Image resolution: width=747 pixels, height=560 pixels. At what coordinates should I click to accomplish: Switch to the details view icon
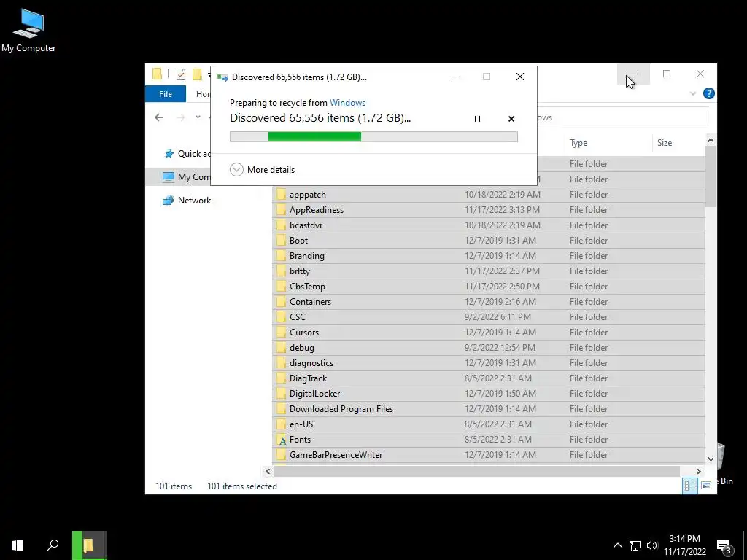click(x=690, y=486)
